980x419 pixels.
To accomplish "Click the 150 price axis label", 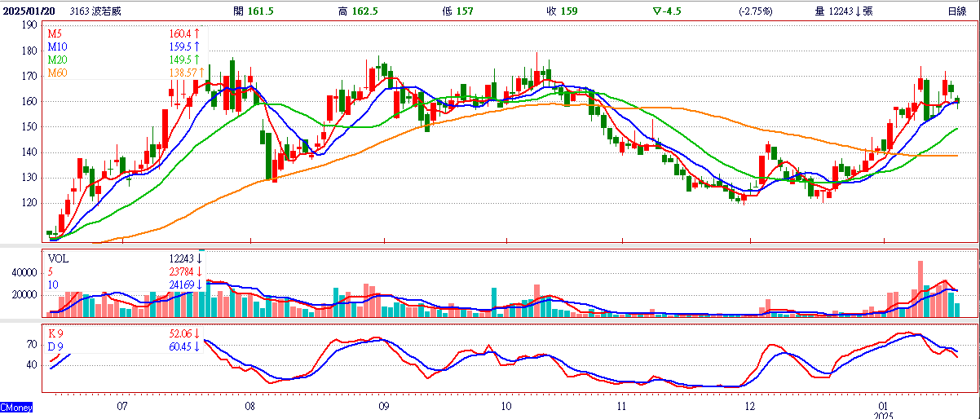I will (29, 126).
